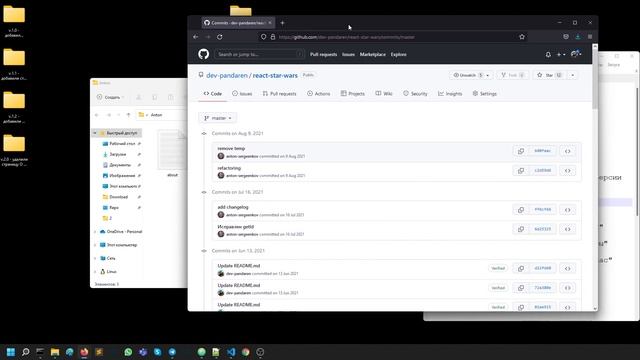Click the Fork button
The width and height of the screenshot is (640, 360).
tap(513, 75)
